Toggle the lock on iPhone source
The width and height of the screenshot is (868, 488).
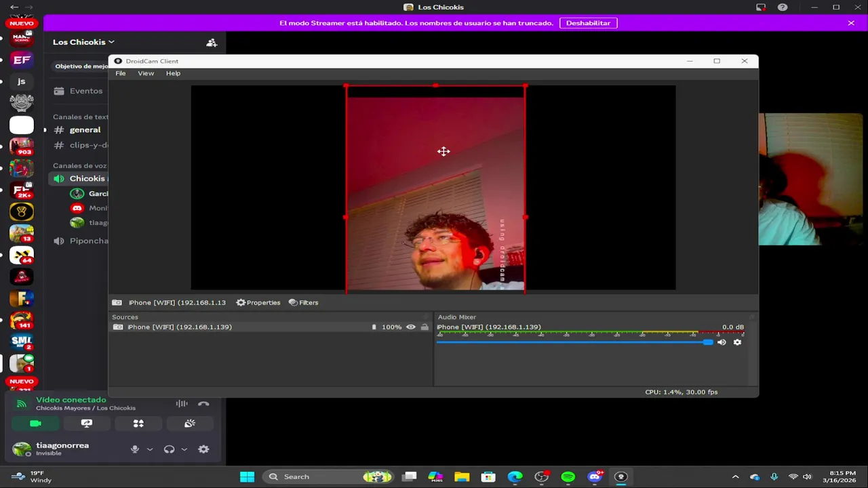[x=425, y=327]
